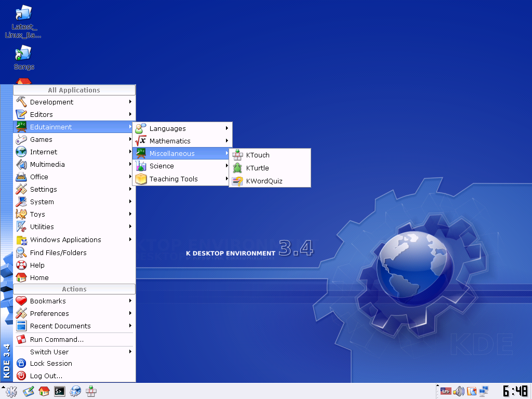Choose Log Out...
This screenshot has width=532, height=399.
point(74,376)
